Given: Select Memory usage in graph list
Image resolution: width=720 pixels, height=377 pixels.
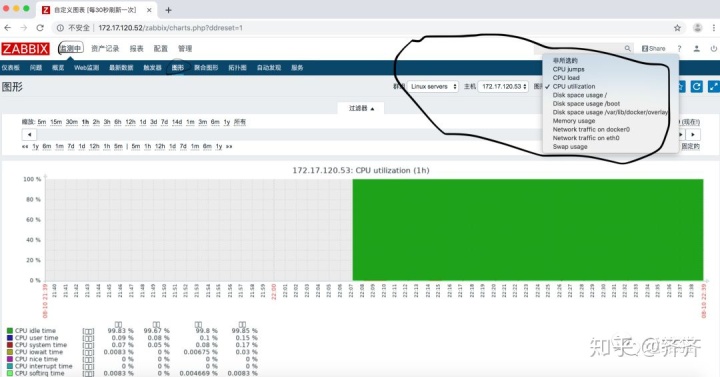Looking at the screenshot, I should (x=574, y=121).
